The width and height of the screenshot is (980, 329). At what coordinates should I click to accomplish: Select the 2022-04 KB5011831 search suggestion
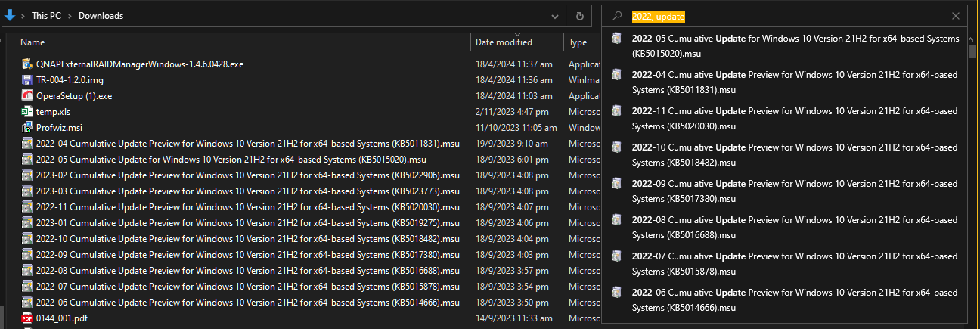click(x=784, y=82)
